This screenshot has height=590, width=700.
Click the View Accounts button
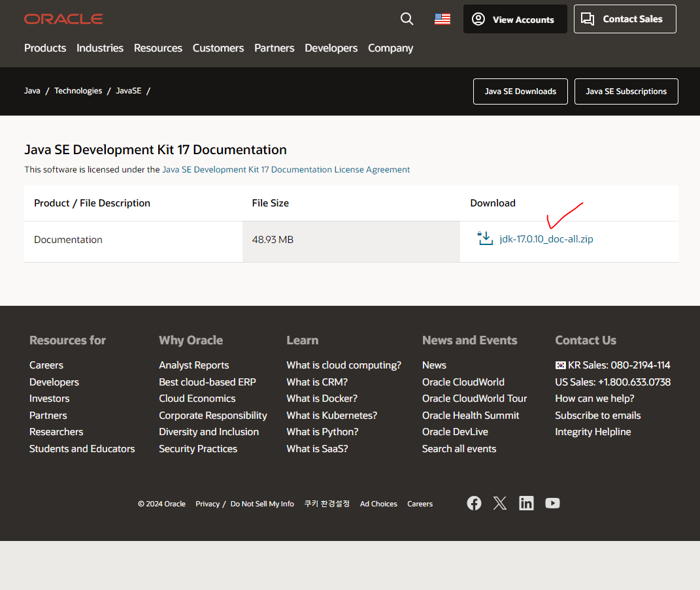tap(515, 19)
